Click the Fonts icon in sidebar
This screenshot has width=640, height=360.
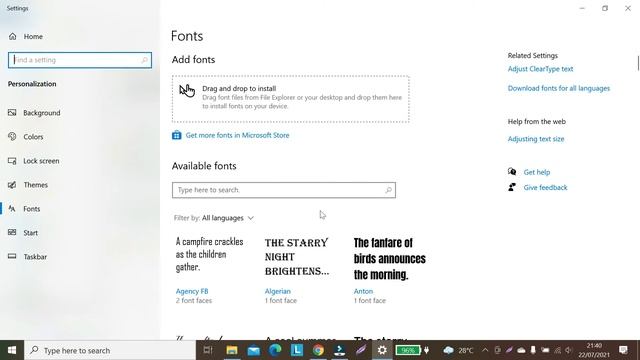point(12,209)
